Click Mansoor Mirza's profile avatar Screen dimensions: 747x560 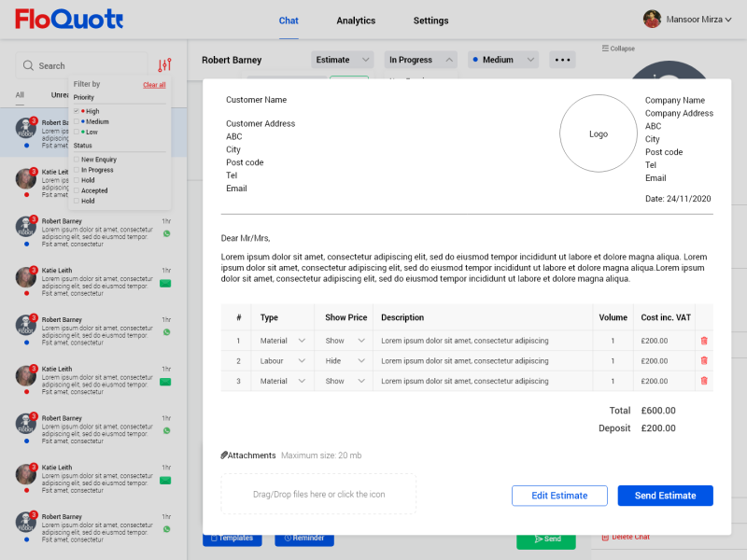tap(652, 20)
